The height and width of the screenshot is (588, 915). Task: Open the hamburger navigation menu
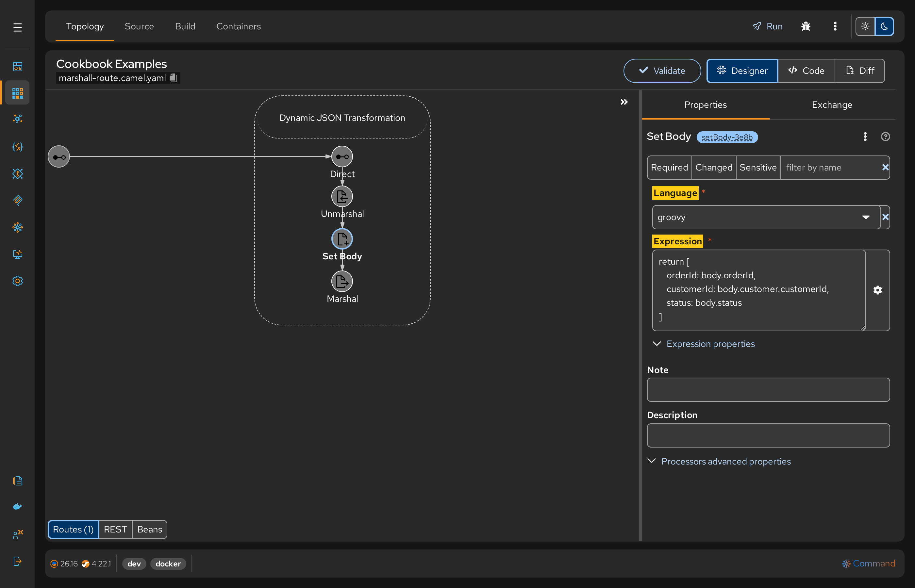tap(18, 27)
